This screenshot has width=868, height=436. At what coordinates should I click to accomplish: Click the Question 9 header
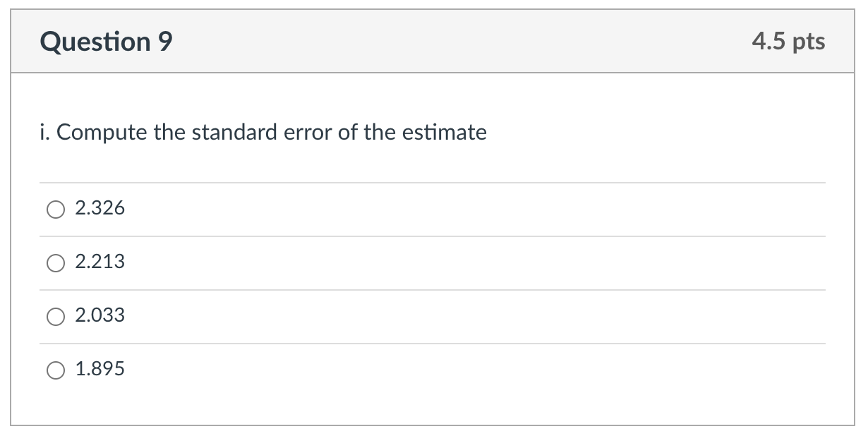[x=106, y=41]
